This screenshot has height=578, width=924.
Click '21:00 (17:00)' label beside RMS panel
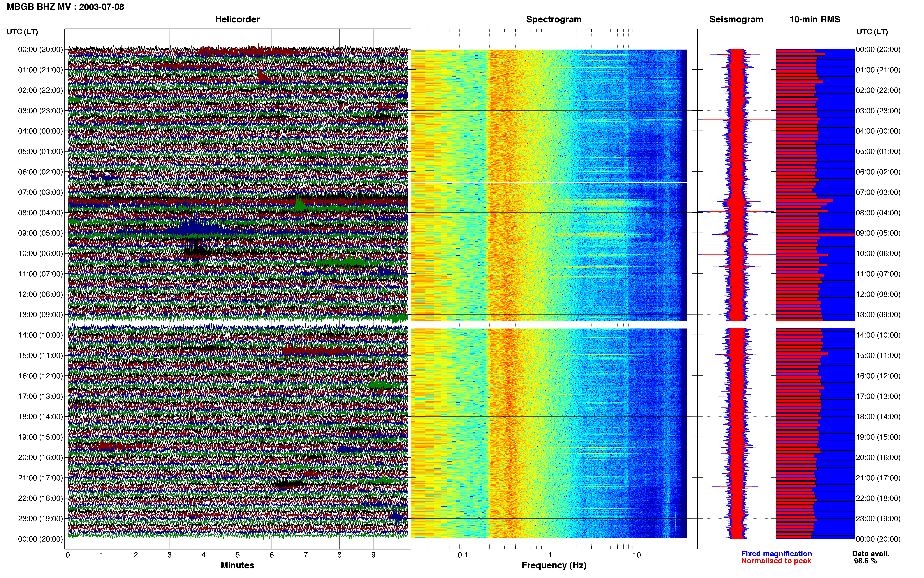878,478
